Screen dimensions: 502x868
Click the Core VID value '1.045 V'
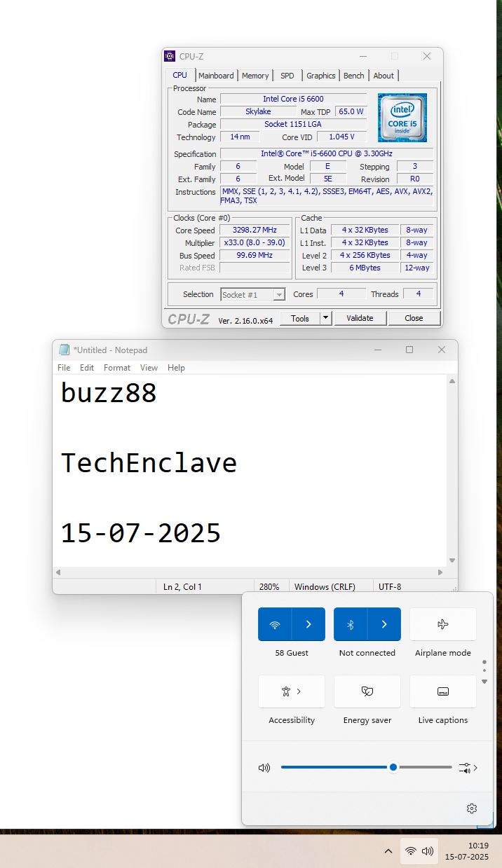pyautogui.click(x=341, y=137)
